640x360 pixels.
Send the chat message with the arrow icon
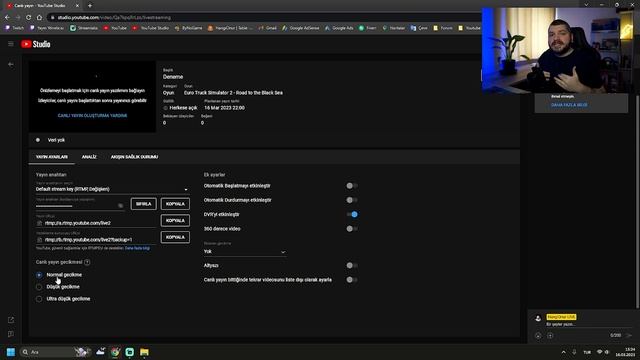629,336
